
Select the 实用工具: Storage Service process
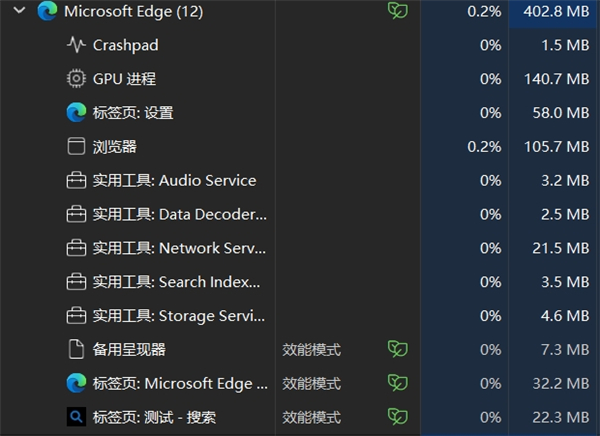tap(180, 316)
